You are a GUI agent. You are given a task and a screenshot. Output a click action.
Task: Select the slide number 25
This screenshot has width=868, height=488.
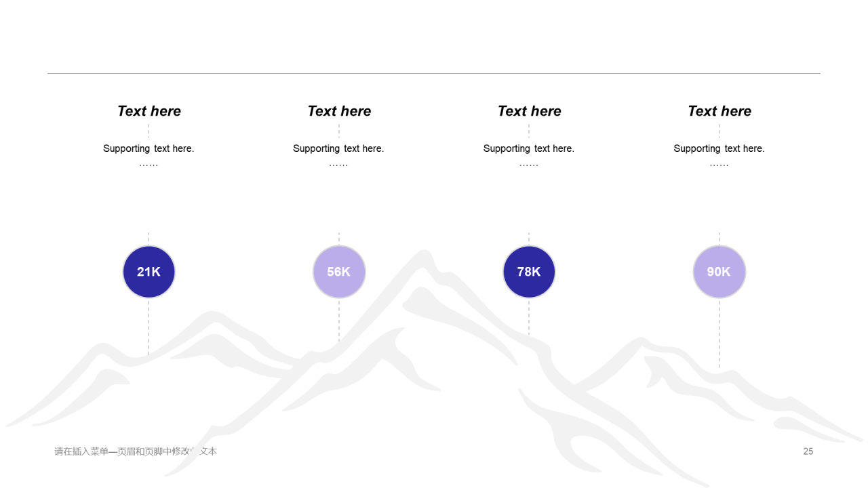[808, 451]
